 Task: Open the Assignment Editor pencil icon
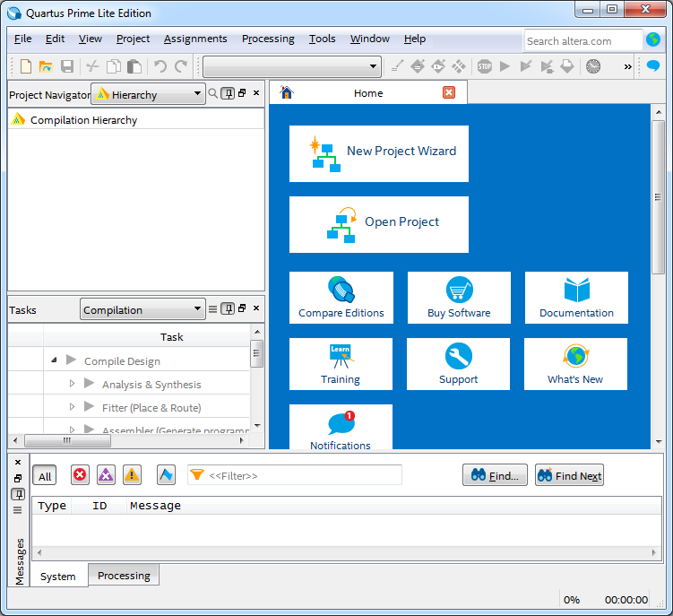(x=398, y=66)
